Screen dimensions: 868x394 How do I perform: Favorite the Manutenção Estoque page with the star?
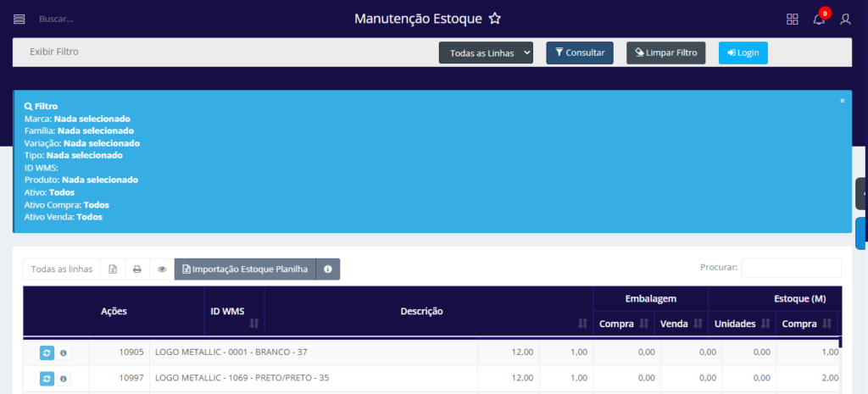pos(495,19)
